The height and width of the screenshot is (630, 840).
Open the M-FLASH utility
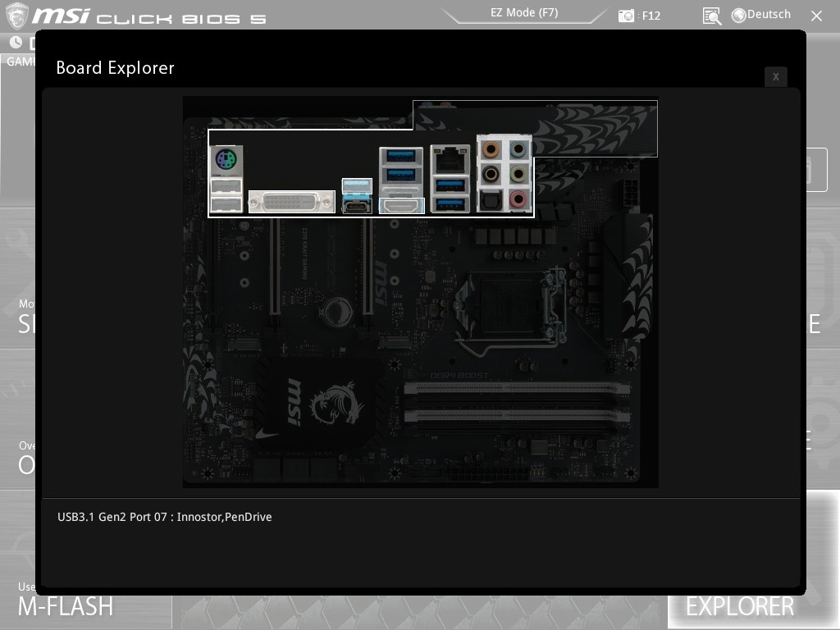[x=66, y=606]
